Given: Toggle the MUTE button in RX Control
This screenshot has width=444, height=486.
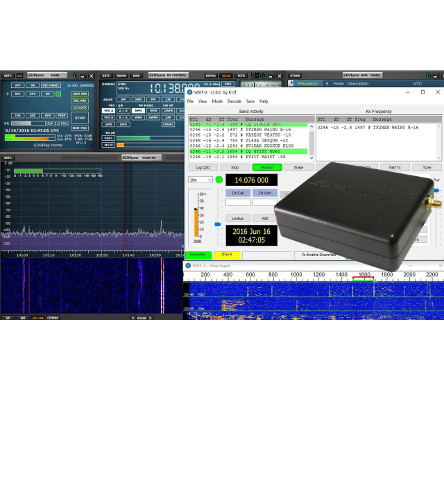Looking at the screenshot, I should tap(108, 145).
